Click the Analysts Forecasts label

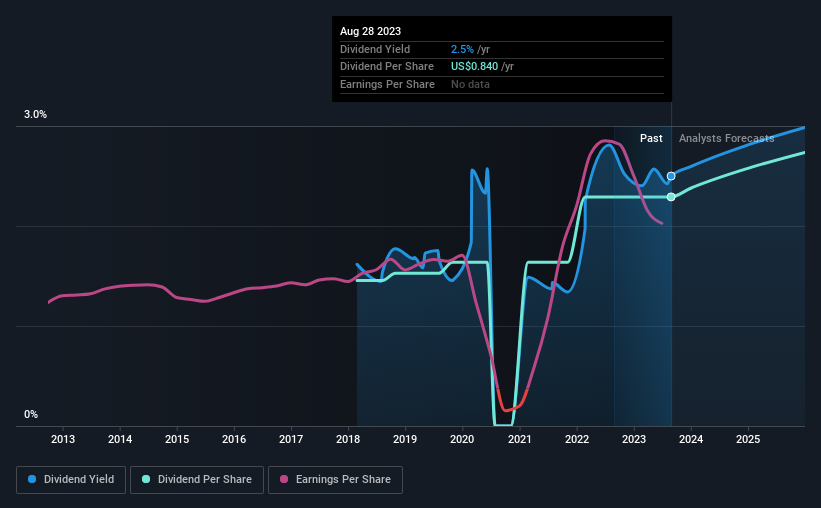point(726,138)
